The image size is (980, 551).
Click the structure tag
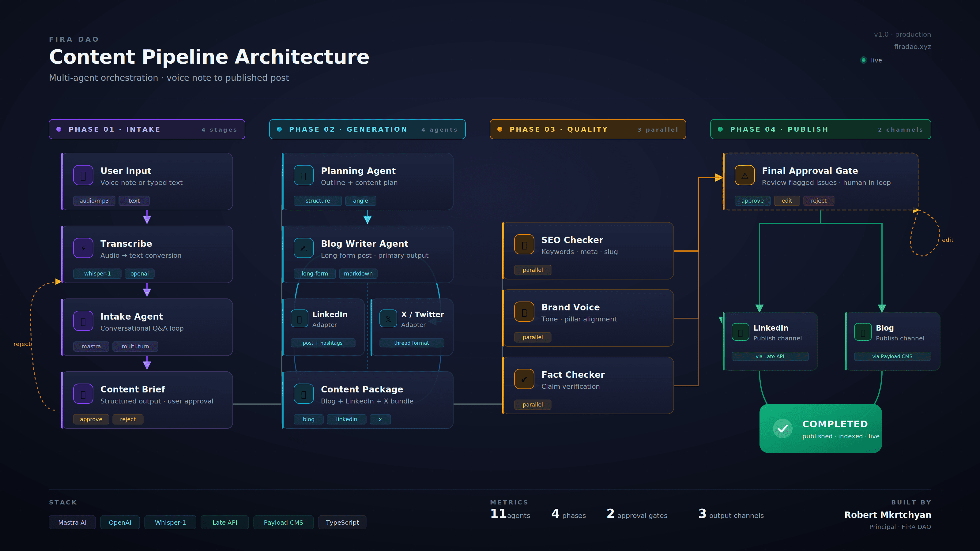click(318, 201)
